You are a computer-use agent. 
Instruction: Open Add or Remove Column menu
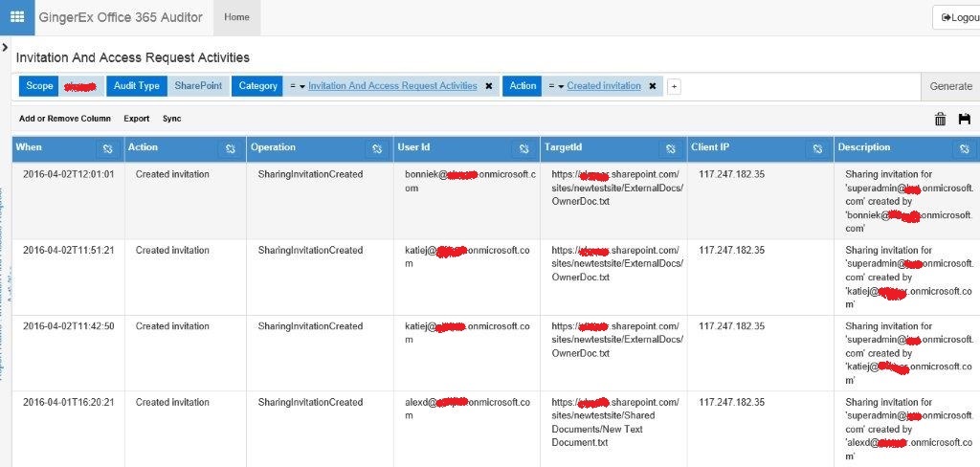coord(65,119)
